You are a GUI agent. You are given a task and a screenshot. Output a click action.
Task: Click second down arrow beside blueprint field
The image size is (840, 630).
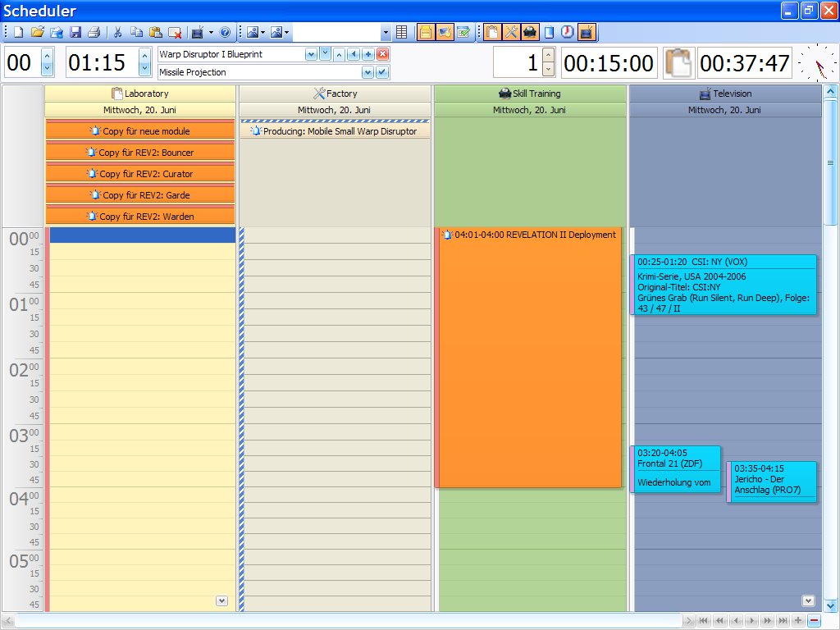click(325, 53)
